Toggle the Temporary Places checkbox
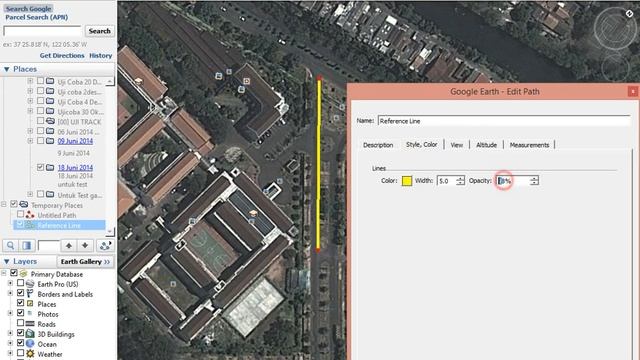 click(14, 204)
